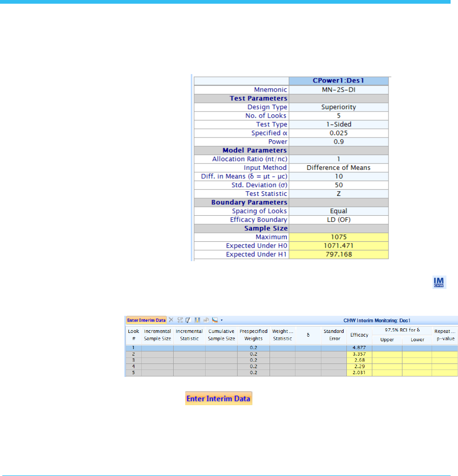Viewport: 458px width, 476px height.
Task: Click the Incremental Statistic column header
Action: tap(189, 335)
